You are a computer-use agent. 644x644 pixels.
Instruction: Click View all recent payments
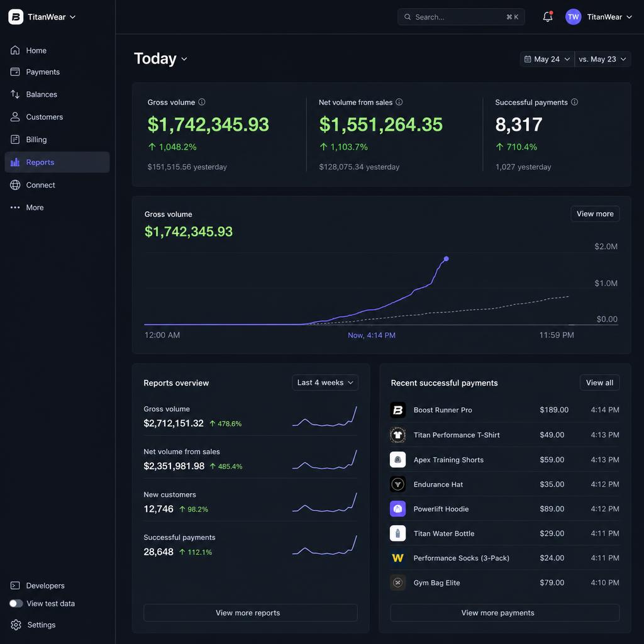coord(599,382)
